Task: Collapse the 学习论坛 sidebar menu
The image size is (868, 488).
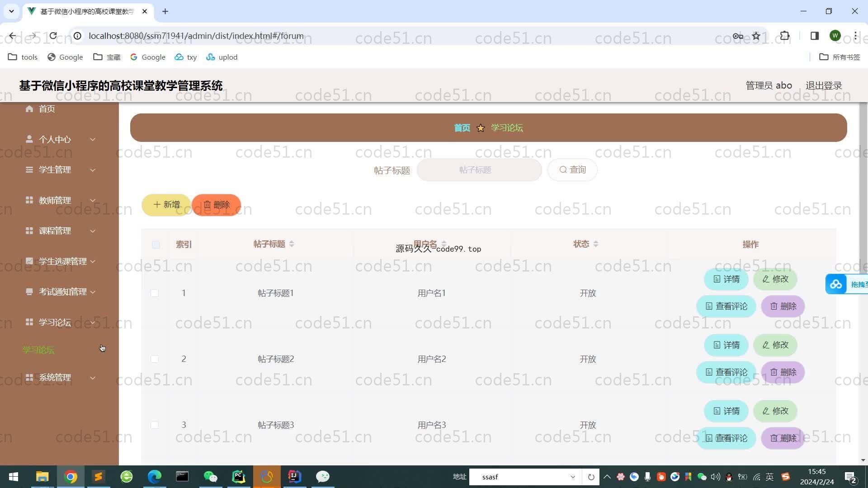Action: coord(60,322)
